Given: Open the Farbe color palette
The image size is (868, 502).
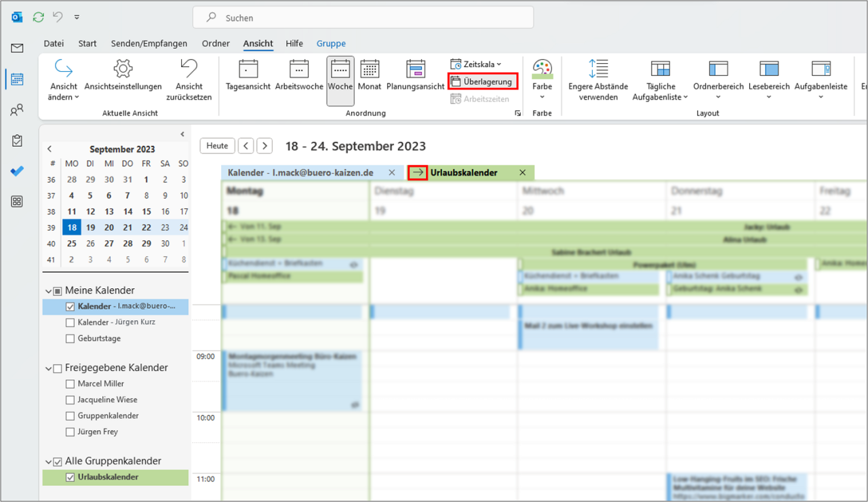Looking at the screenshot, I should pos(542,79).
